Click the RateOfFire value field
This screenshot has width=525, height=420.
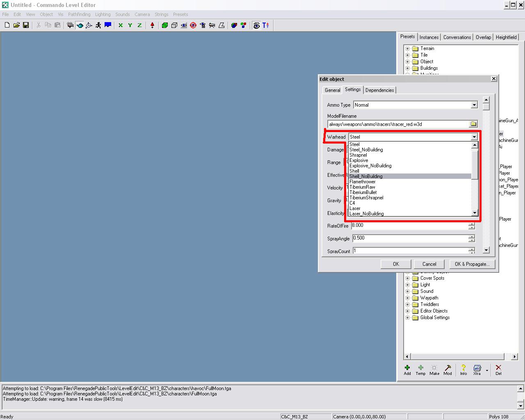pos(409,226)
